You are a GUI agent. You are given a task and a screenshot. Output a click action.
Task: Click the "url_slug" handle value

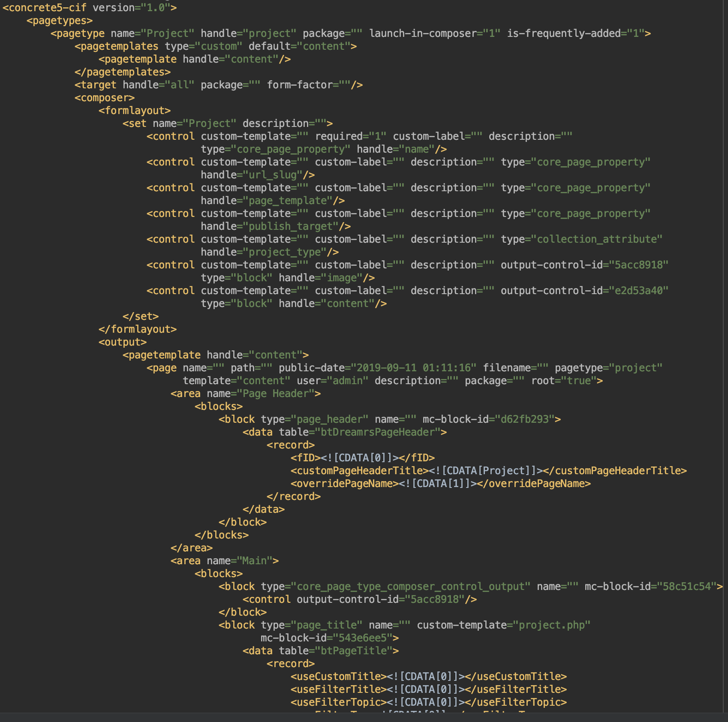(x=273, y=175)
